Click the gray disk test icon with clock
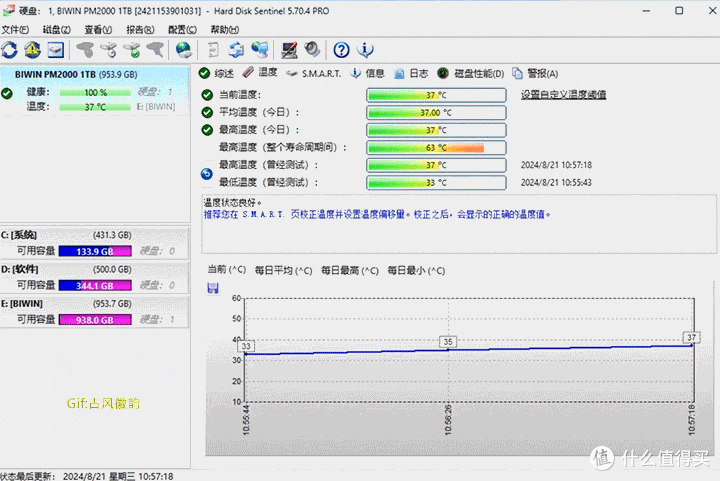This screenshot has width=720, height=481. (109, 50)
